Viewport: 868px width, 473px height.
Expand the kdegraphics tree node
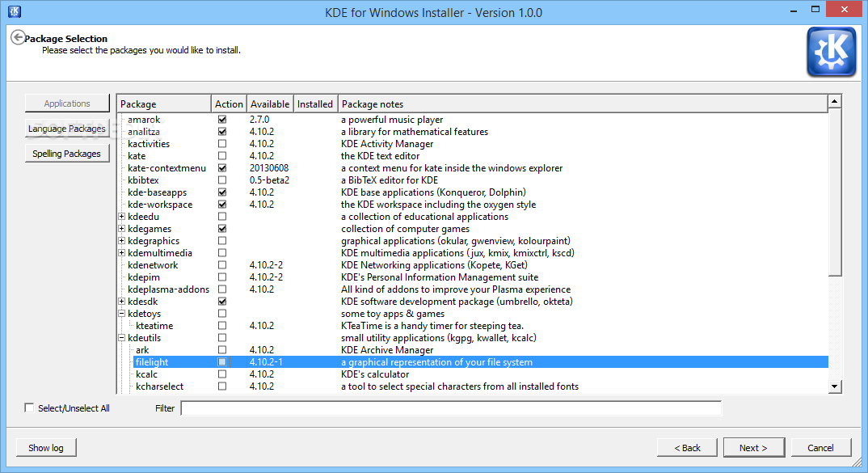(122, 241)
